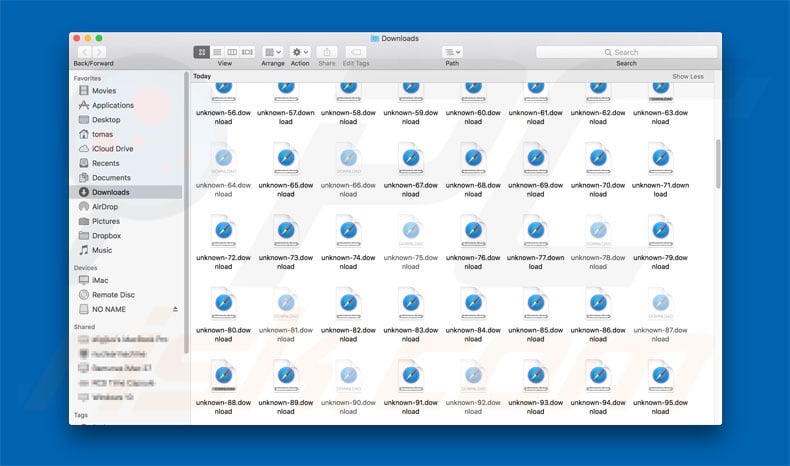Select file unknown-82.download
Viewport: 790px width, 466px height.
click(x=348, y=315)
